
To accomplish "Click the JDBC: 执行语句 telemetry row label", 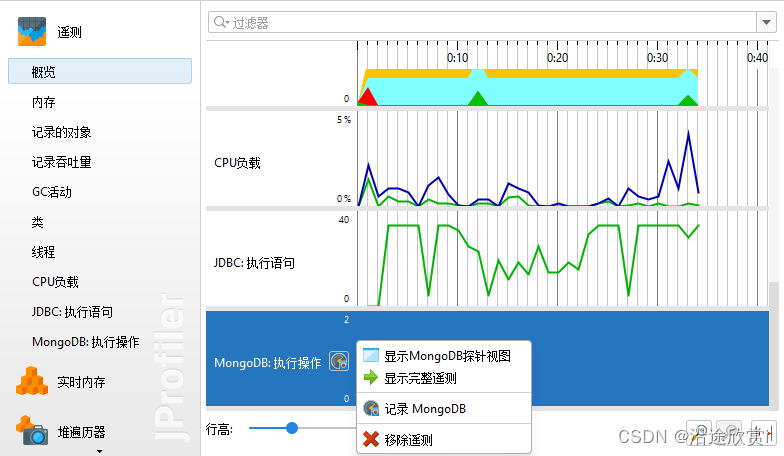I will pos(254,263).
